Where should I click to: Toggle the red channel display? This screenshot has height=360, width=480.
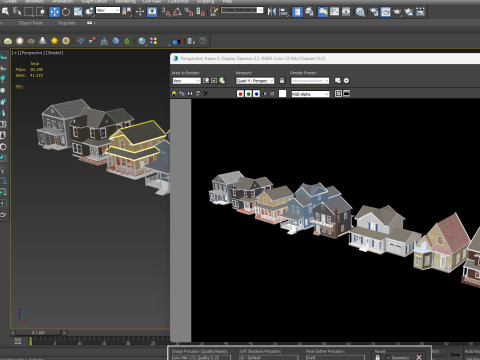pos(240,94)
